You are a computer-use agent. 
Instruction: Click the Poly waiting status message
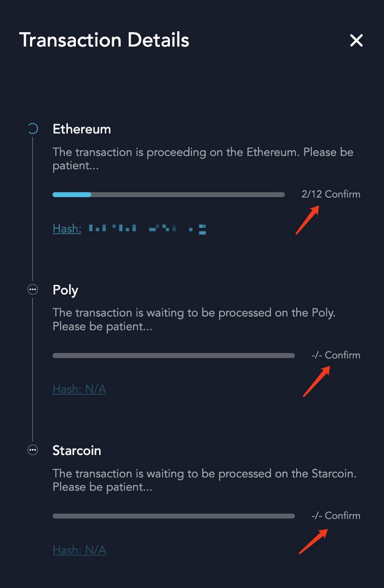(194, 319)
